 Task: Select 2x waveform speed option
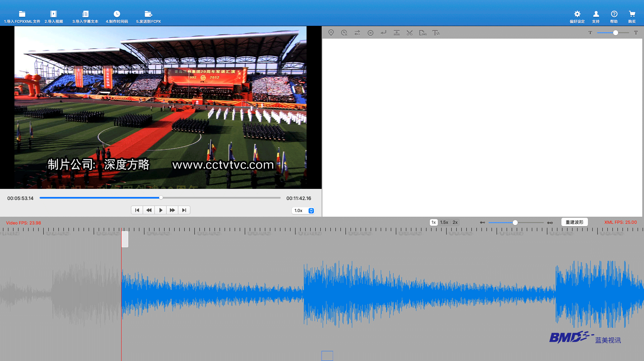(x=455, y=222)
